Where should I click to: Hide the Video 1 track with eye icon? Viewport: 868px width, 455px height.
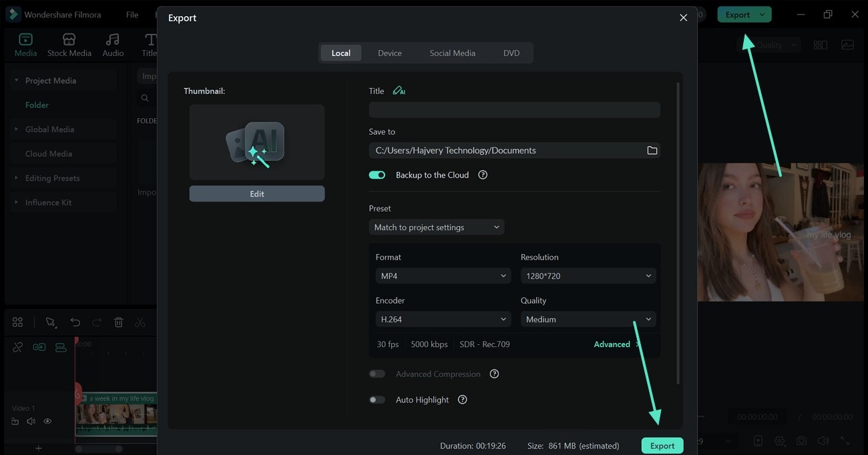click(47, 422)
